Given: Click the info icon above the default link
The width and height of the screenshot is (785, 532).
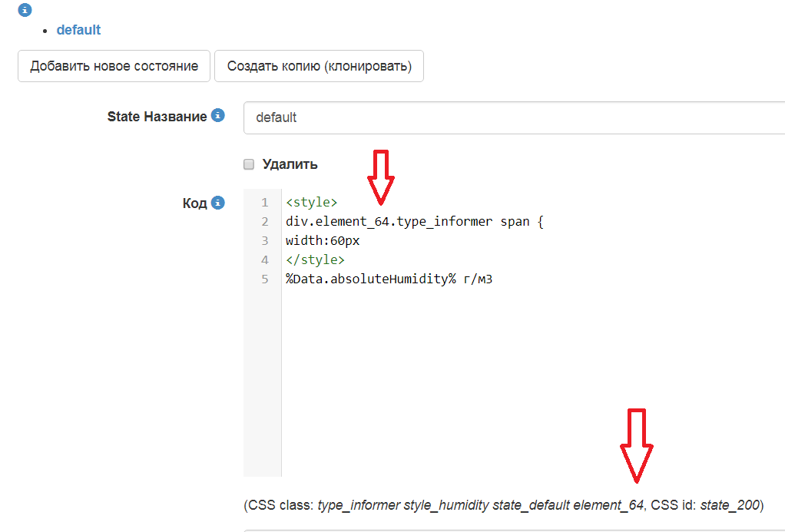Looking at the screenshot, I should point(25,10).
